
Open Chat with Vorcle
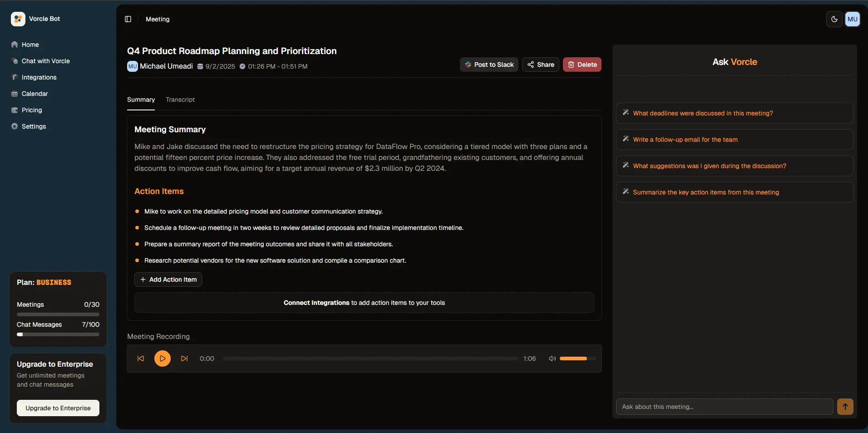pyautogui.click(x=45, y=60)
